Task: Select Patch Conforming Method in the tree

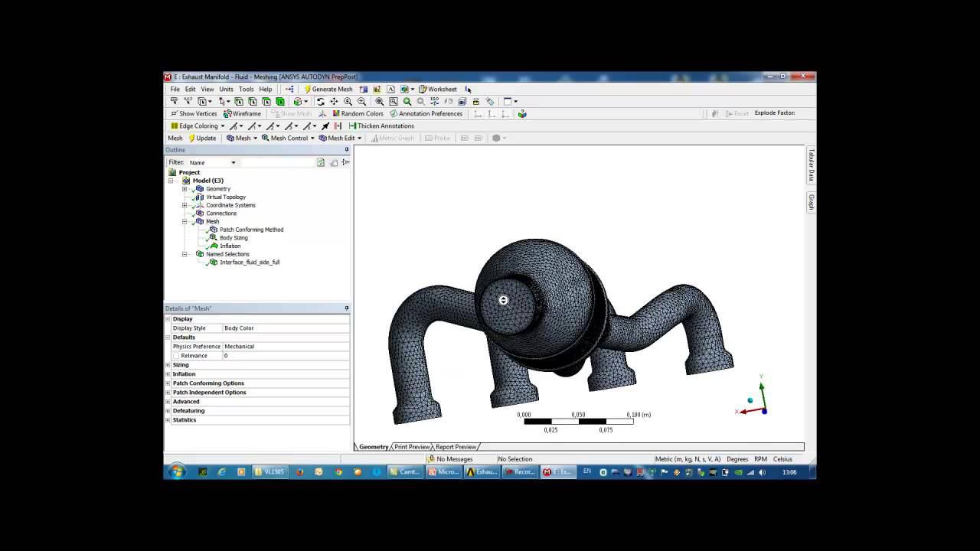Action: click(251, 230)
